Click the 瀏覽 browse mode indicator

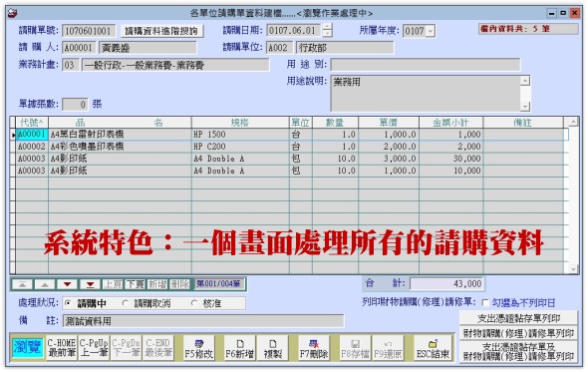point(27,348)
